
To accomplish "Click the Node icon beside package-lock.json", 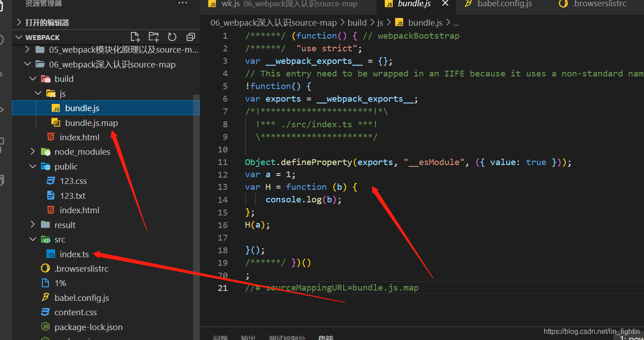I will pyautogui.click(x=45, y=327).
